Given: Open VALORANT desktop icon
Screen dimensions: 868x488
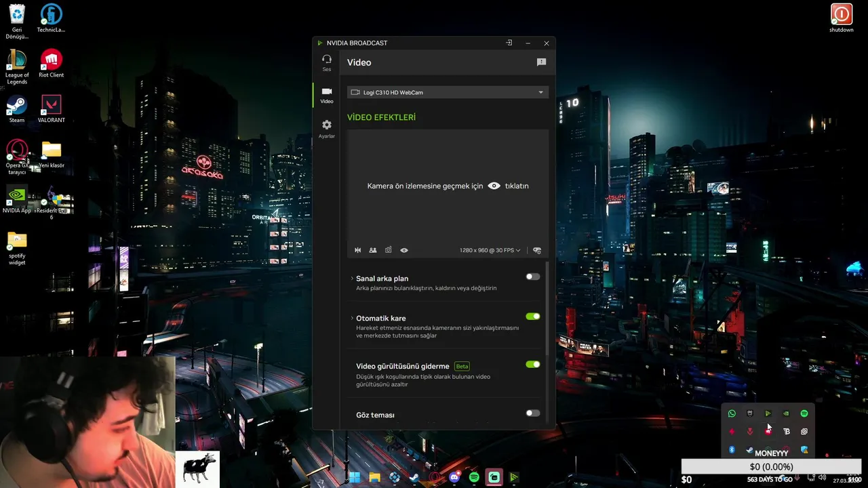Looking at the screenshot, I should [51, 109].
